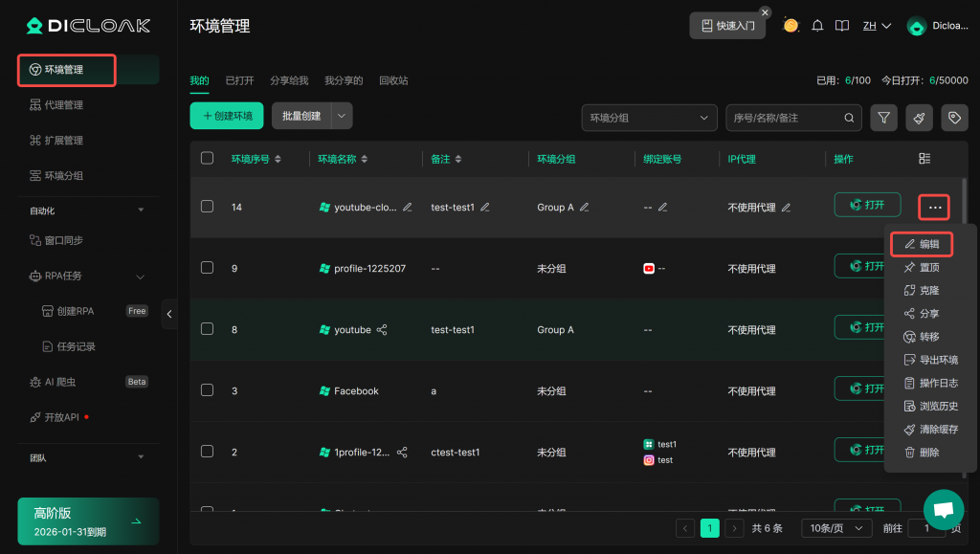980x554 pixels.
Task: Click the column settings icon in table header
Action: 924,159
